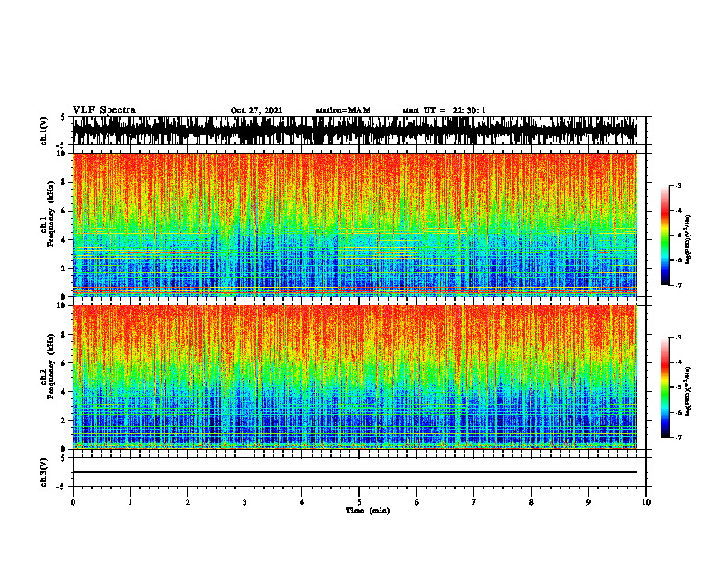Click time axis tick label "7"
The image size is (728, 563).
click(x=474, y=502)
